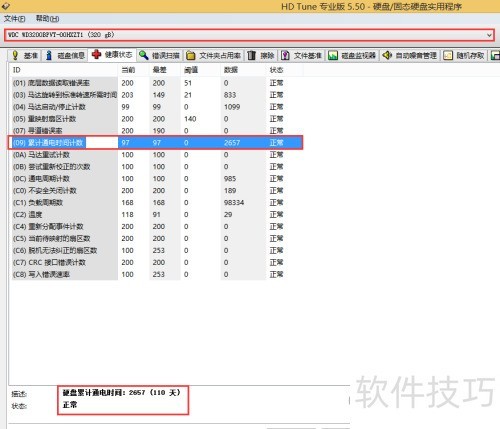Select the (C7) CRC 接口错误计数 row

(156, 263)
